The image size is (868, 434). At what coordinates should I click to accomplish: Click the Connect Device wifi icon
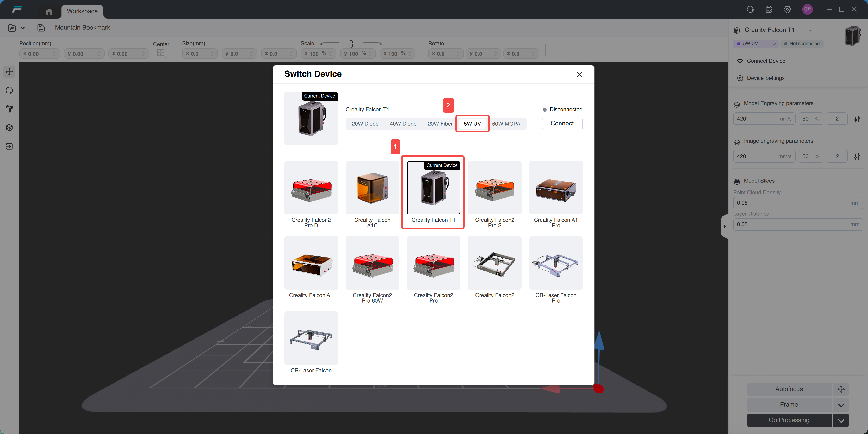740,61
